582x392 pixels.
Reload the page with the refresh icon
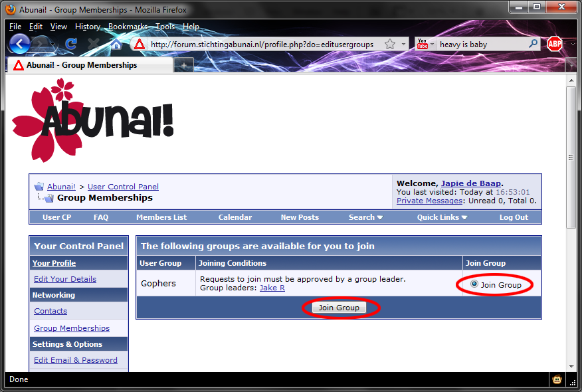click(70, 44)
